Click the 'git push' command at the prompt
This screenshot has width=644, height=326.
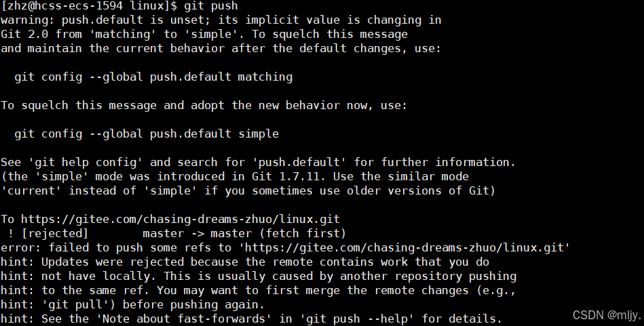click(x=210, y=5)
